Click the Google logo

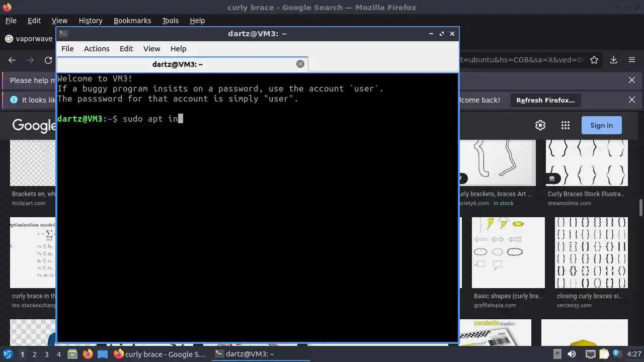(x=34, y=125)
